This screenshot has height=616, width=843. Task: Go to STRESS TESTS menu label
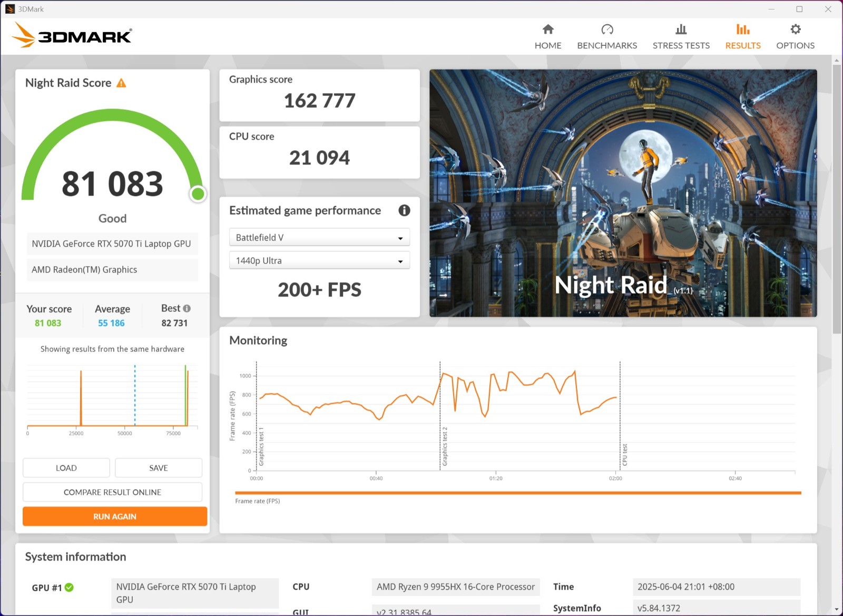pyautogui.click(x=681, y=45)
